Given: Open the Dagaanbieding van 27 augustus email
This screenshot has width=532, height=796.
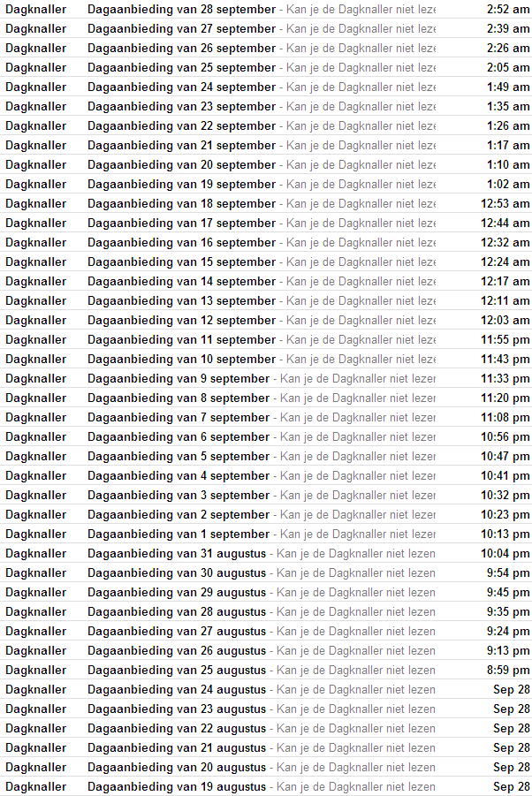Looking at the screenshot, I should (x=266, y=631).
